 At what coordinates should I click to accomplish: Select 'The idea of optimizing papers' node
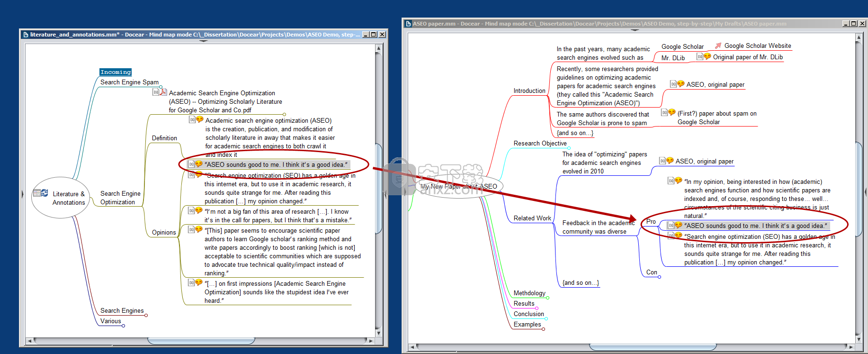click(x=604, y=163)
